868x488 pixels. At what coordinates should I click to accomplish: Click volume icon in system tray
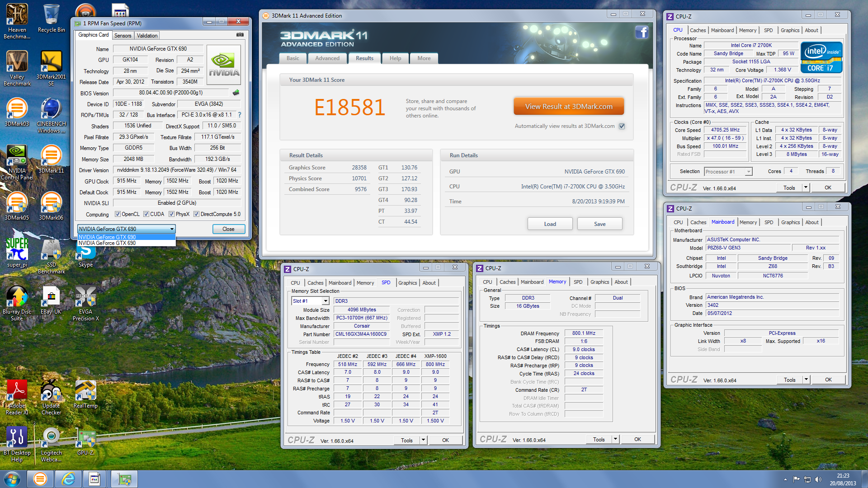click(818, 479)
